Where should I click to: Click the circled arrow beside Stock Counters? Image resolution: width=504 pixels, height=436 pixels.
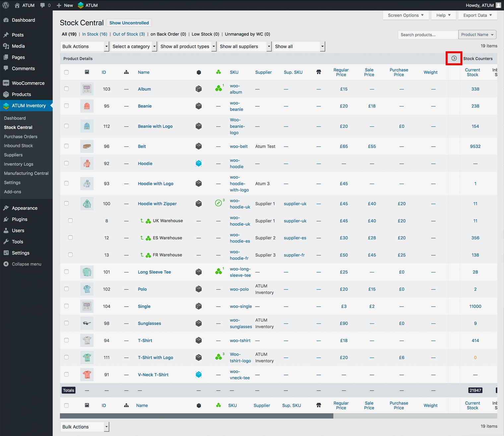point(454,58)
